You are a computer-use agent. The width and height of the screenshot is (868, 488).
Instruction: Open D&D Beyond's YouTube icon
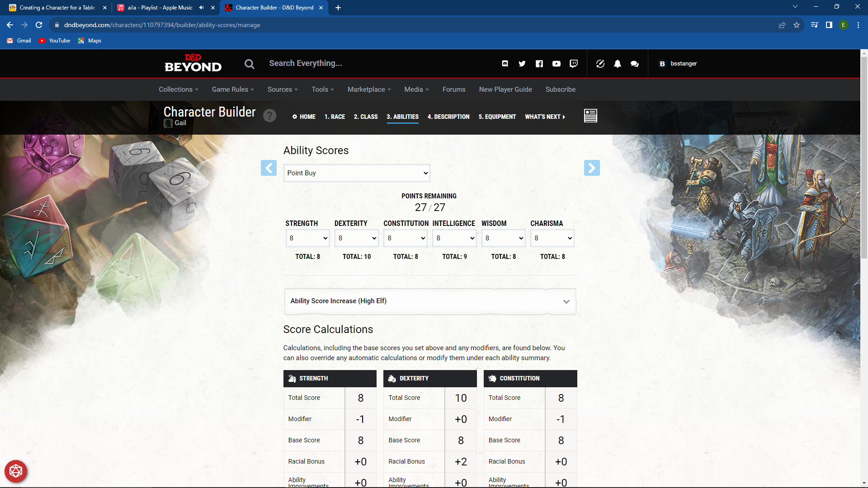click(x=557, y=64)
